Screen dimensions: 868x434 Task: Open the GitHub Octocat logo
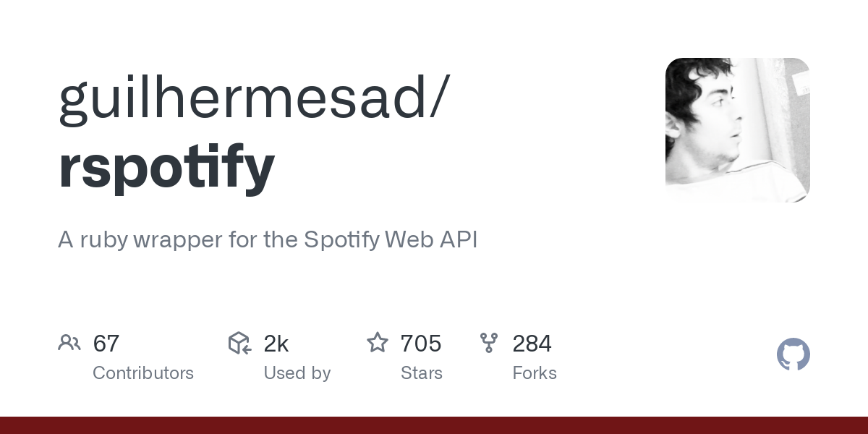coord(793,354)
